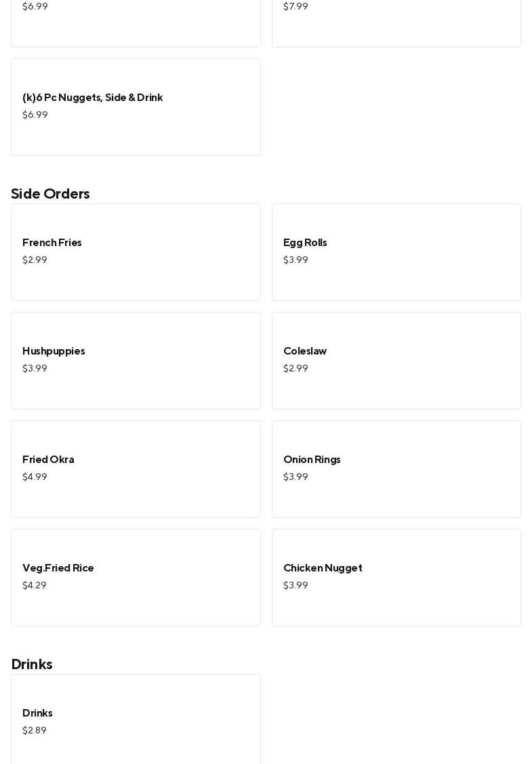Image resolution: width=532 pixels, height=764 pixels.
Task: Click the $2.99 price under Coleslaw
Action: click(295, 368)
